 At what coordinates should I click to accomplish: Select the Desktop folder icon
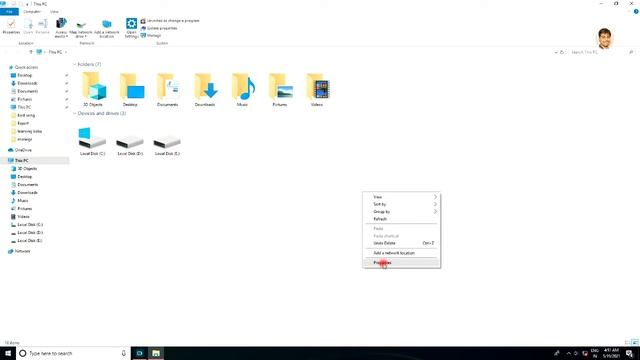(x=131, y=86)
